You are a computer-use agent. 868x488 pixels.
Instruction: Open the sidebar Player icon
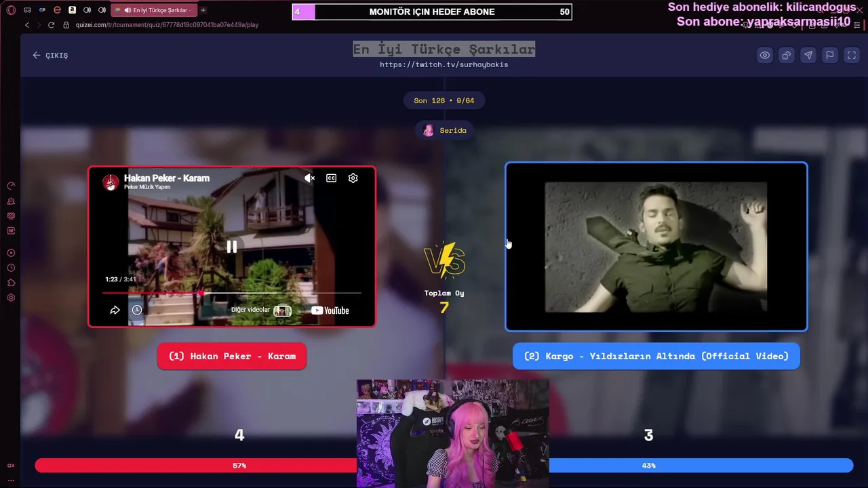tap(11, 253)
